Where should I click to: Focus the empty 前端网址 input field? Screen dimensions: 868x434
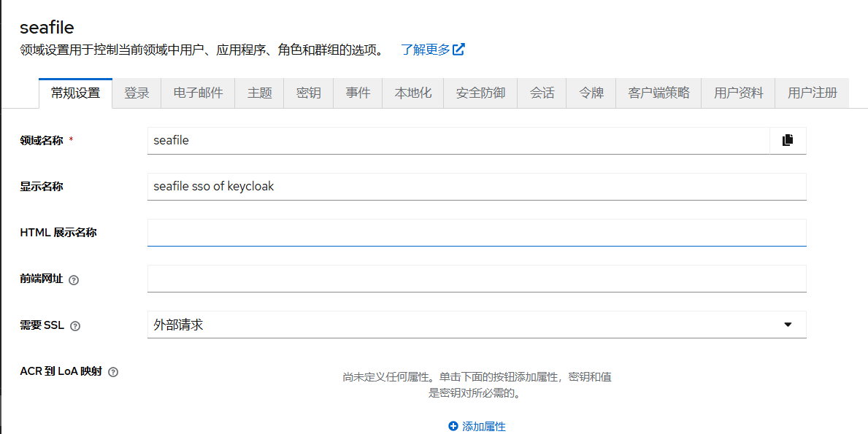coord(477,279)
